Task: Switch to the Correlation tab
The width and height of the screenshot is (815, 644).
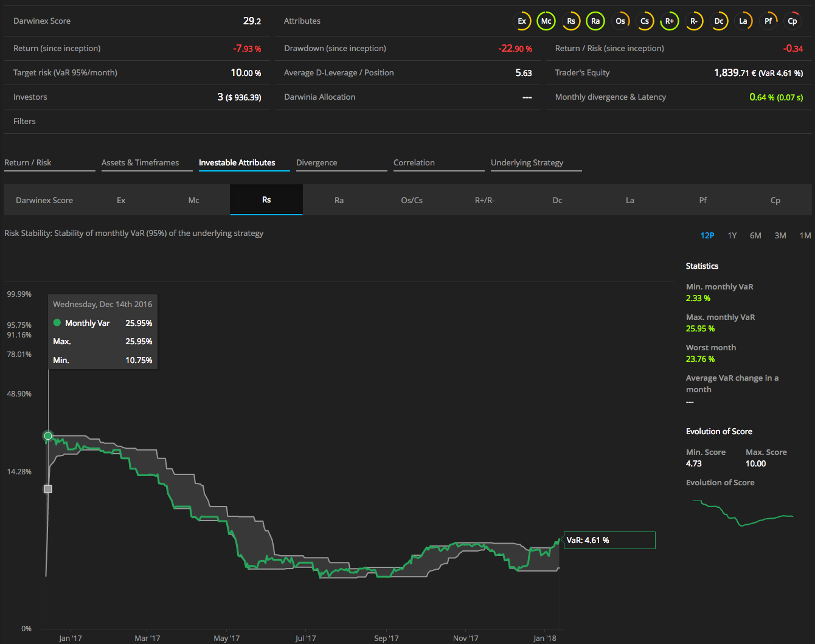Action: [439, 163]
